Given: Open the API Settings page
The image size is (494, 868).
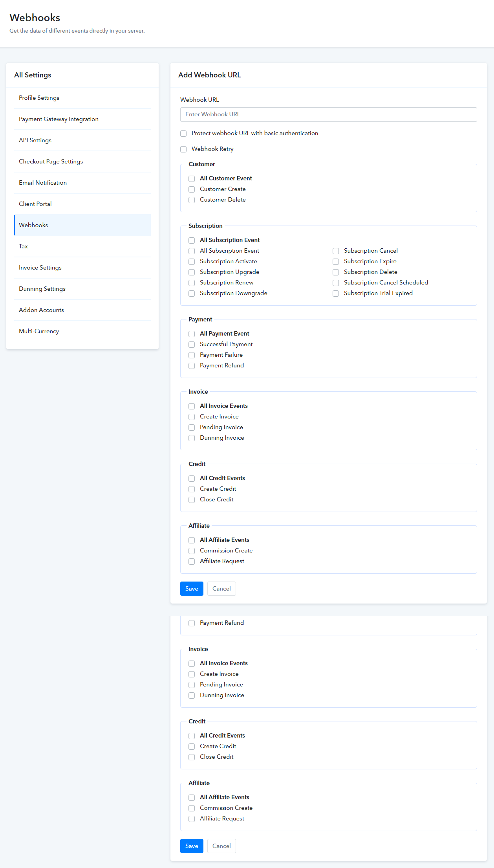Looking at the screenshot, I should [x=35, y=140].
